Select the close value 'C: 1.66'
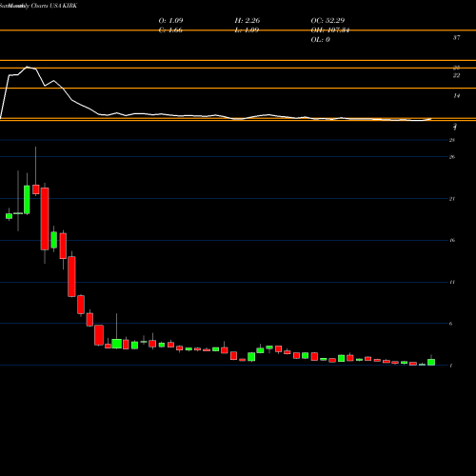This screenshot has height=476, width=476. (170, 30)
